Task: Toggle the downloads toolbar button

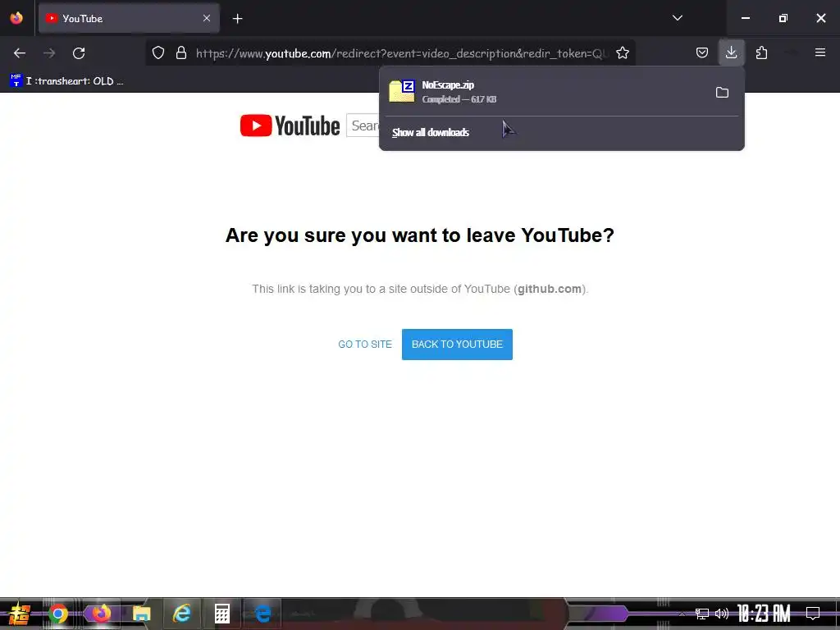Action: pos(731,52)
